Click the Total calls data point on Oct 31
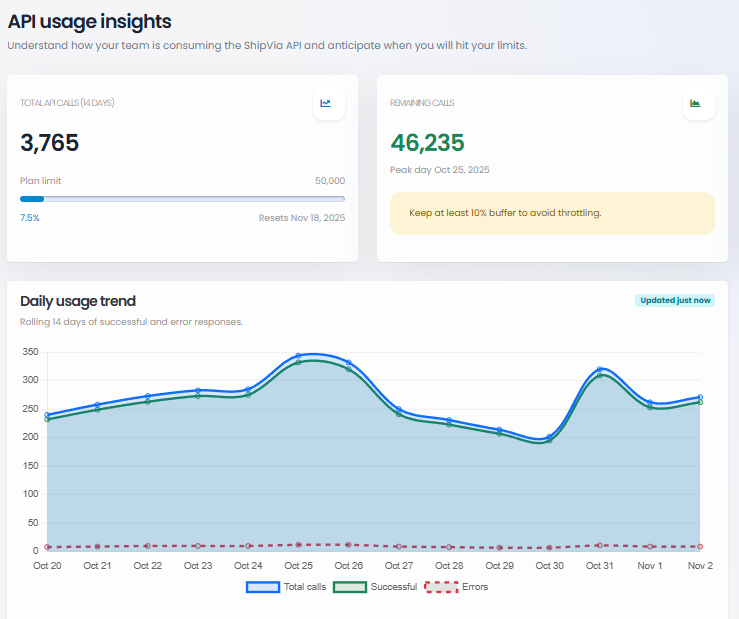Image resolution: width=739 pixels, height=619 pixels. (600, 370)
